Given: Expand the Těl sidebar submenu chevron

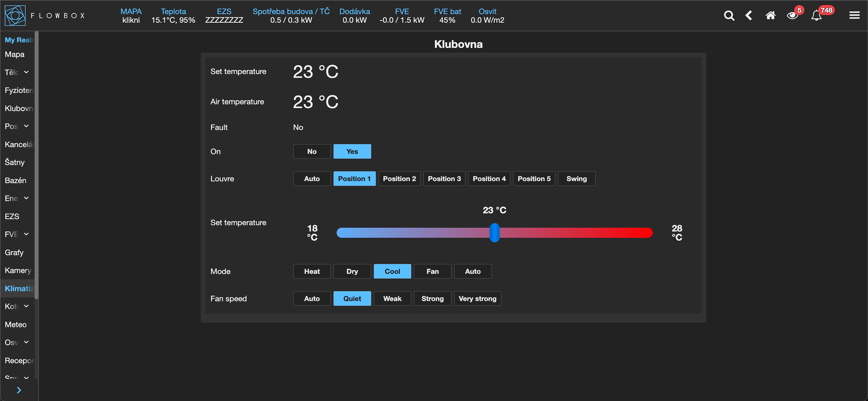Looking at the screenshot, I should coord(26,72).
